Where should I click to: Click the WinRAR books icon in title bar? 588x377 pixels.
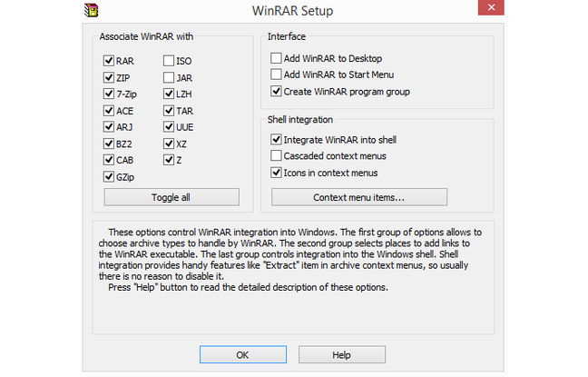[x=91, y=10]
